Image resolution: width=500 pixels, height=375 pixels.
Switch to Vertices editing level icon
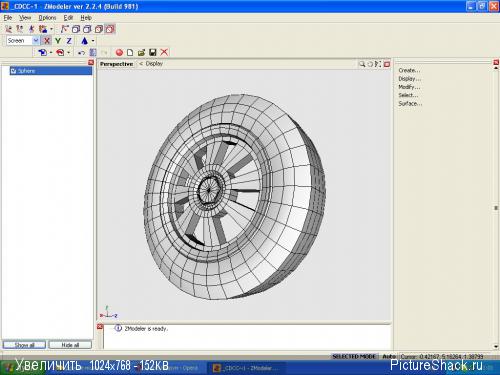(x=9, y=29)
